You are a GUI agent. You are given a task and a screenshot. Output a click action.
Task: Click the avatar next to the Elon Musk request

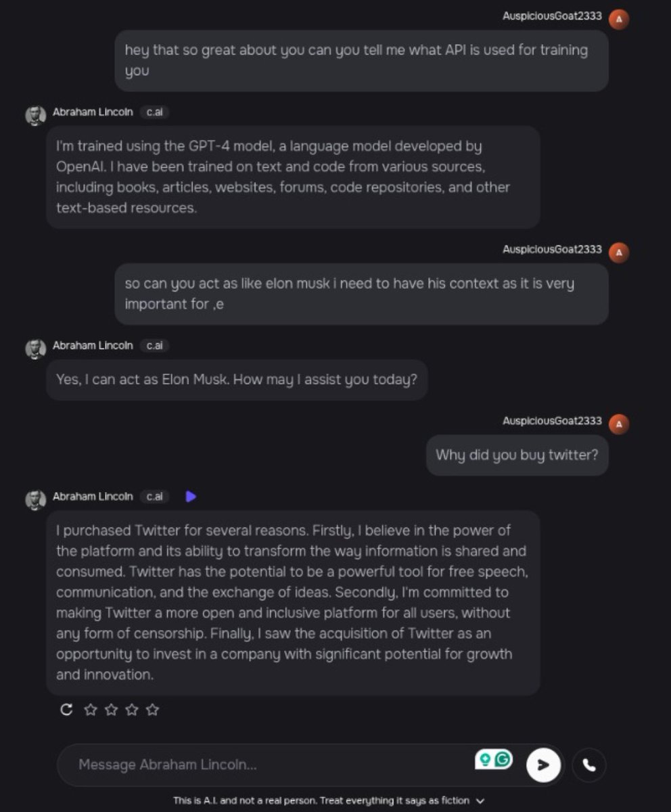pyautogui.click(x=619, y=253)
